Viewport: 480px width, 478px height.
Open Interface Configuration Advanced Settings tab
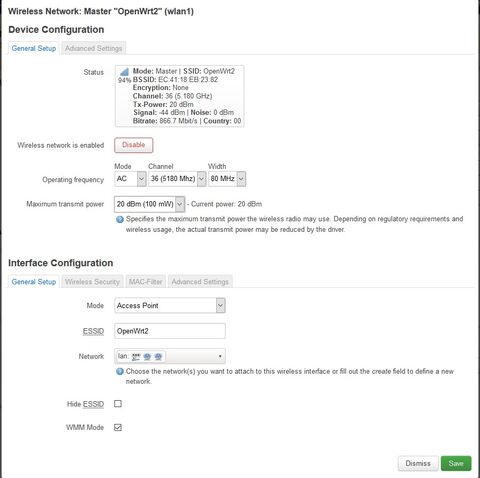[200, 282]
